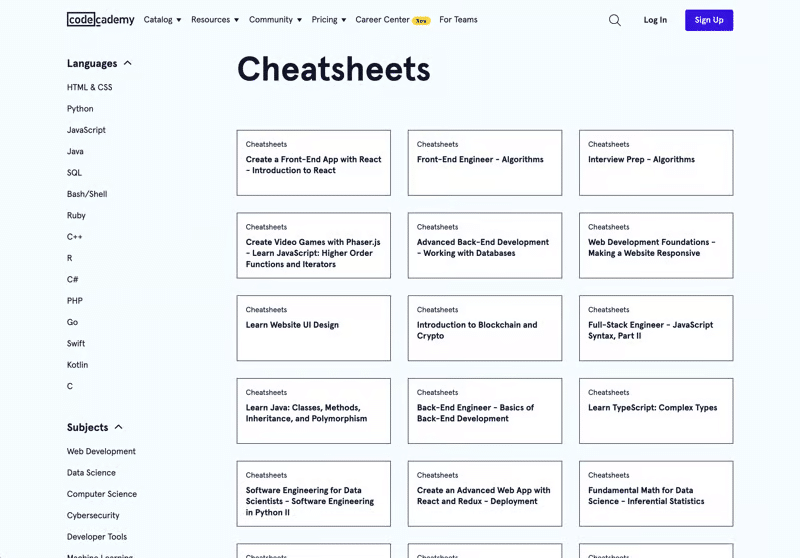Choose SQL from the sidebar

coord(74,173)
